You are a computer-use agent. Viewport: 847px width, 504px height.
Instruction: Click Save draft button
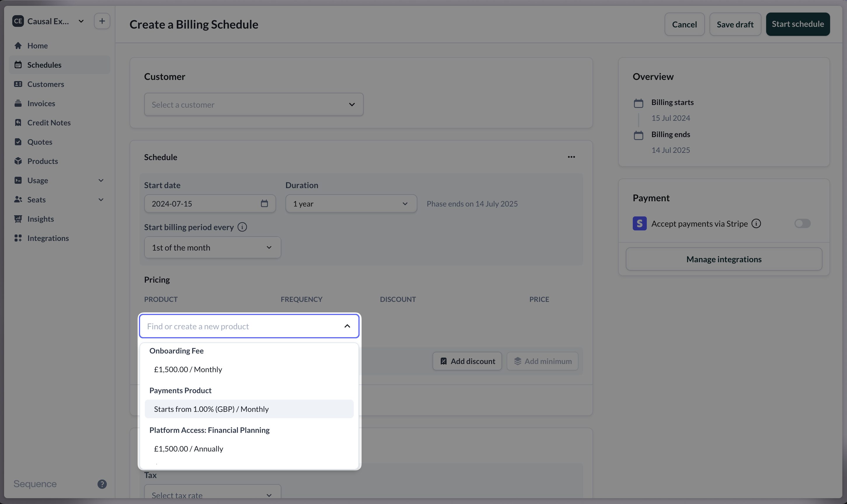tap(735, 24)
